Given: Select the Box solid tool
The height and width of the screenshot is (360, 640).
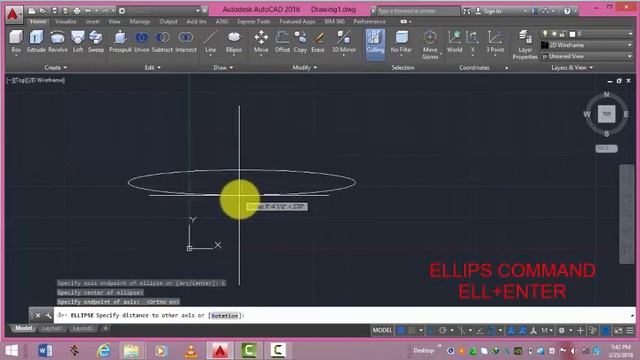Looking at the screenshot, I should coord(16,42).
